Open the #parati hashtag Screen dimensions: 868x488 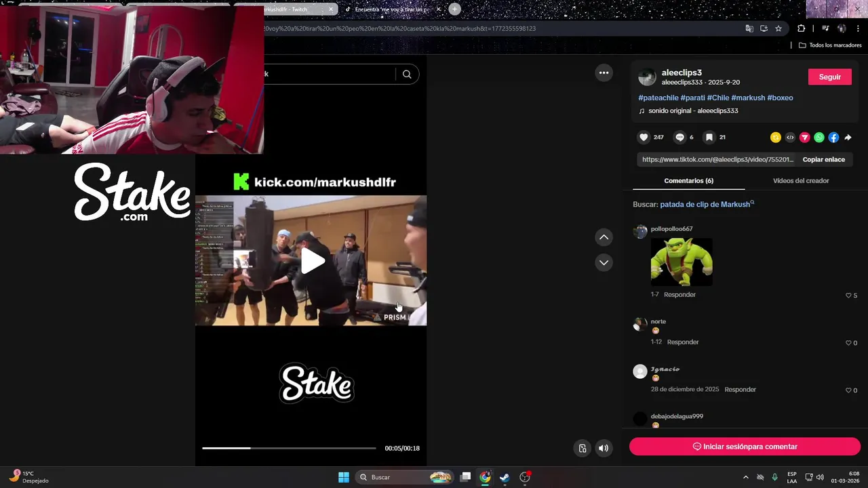[x=692, y=98]
